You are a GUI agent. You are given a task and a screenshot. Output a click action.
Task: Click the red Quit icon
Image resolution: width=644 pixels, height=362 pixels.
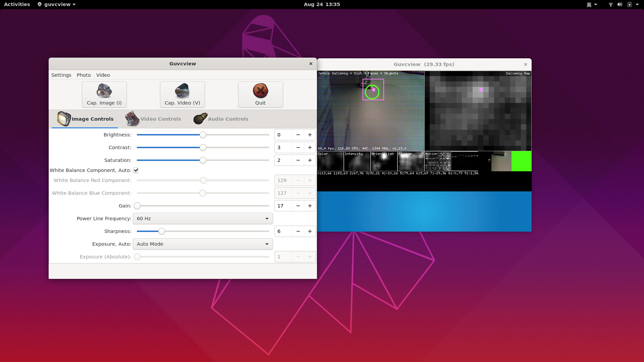[260, 90]
